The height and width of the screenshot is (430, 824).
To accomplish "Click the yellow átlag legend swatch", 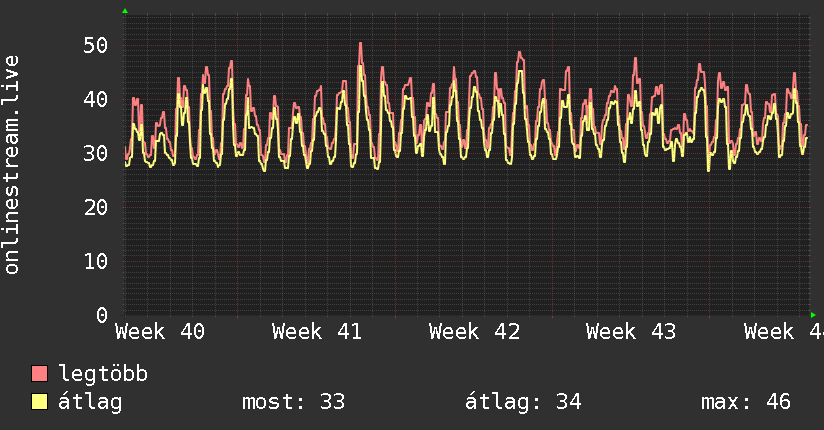I will [x=39, y=402].
